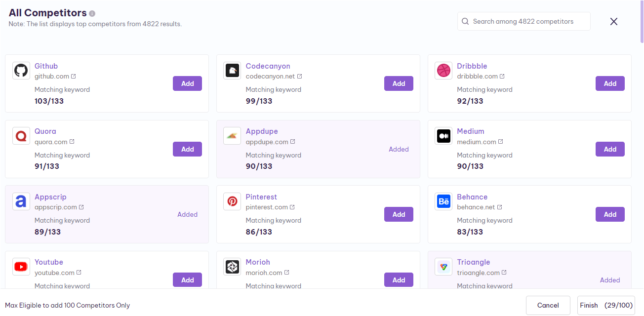Open the Quora title link
Image resolution: width=644 pixels, height=316 pixels.
click(x=45, y=131)
